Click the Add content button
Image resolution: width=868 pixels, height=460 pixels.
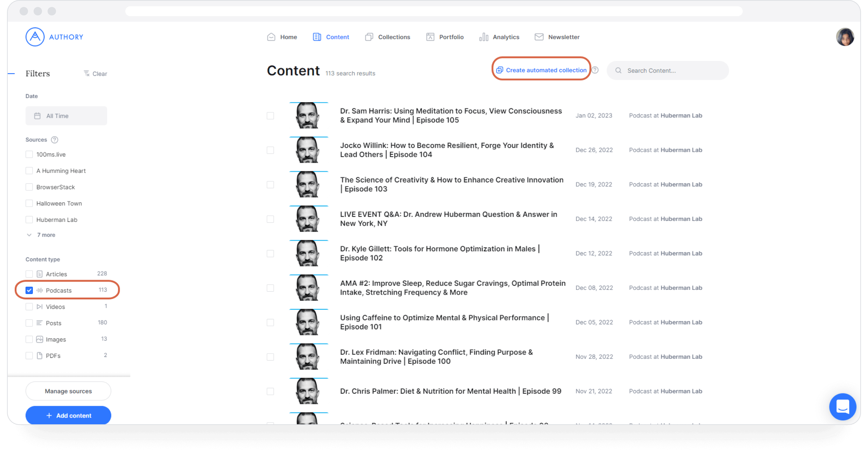[x=68, y=415]
